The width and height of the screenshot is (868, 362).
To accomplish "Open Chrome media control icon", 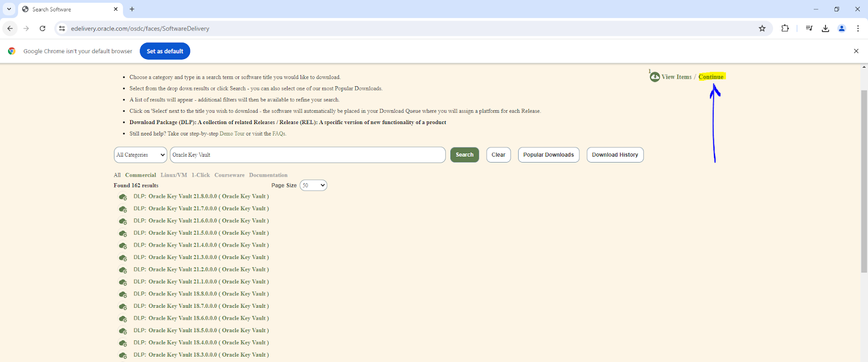I will 809,28.
